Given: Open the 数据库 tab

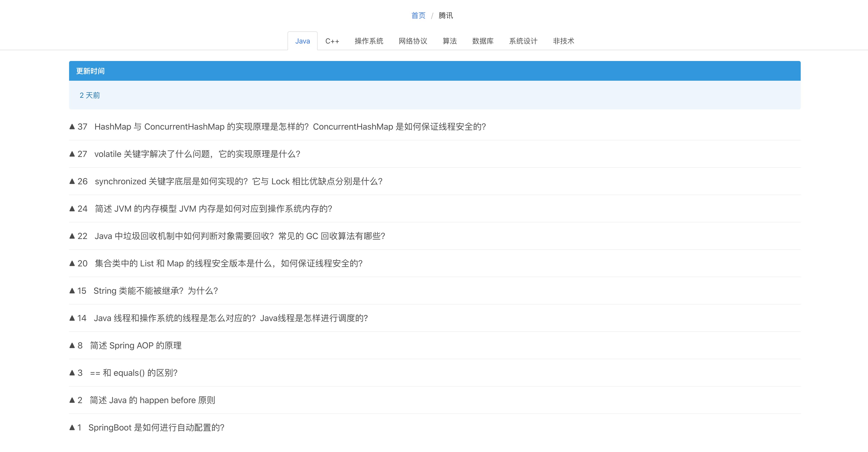Looking at the screenshot, I should (x=482, y=41).
